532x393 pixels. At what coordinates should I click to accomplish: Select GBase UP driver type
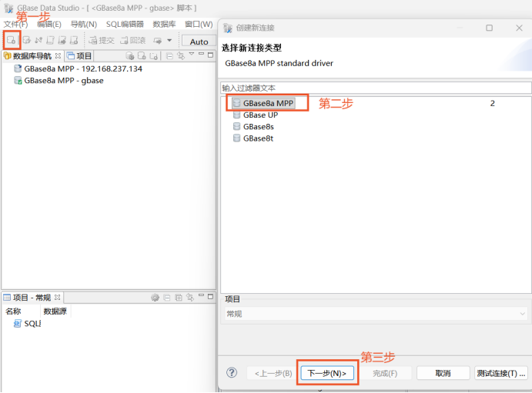pos(256,115)
